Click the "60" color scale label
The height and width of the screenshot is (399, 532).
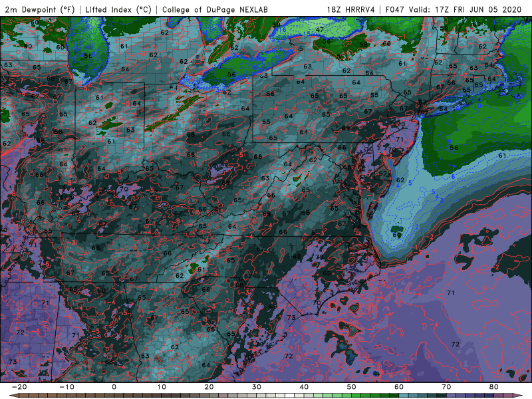(x=399, y=387)
